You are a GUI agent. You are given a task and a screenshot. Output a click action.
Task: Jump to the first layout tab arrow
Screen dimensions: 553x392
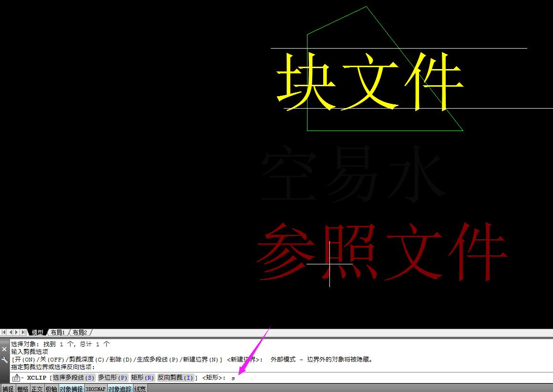[x=3, y=332]
